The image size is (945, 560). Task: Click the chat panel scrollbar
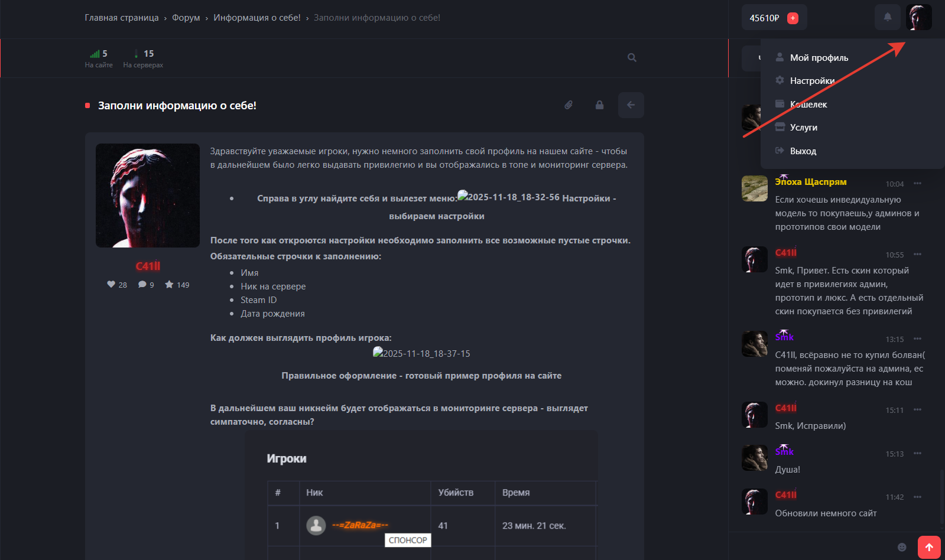(x=941, y=496)
